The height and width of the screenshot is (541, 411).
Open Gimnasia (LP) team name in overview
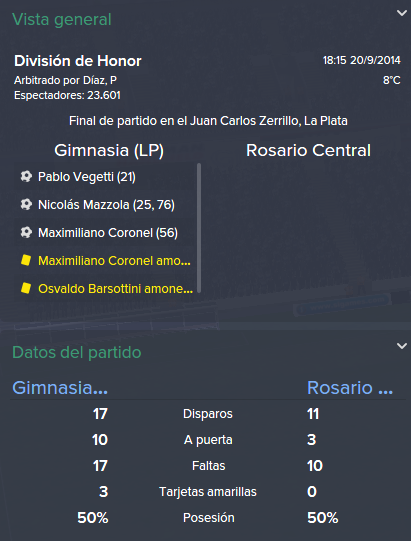tap(109, 150)
